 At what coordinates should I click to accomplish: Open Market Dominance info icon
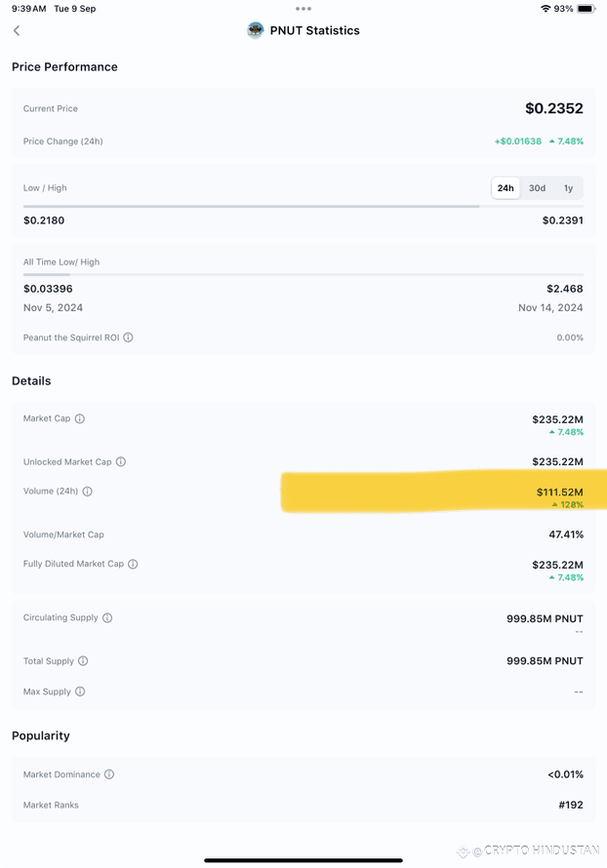[109, 774]
